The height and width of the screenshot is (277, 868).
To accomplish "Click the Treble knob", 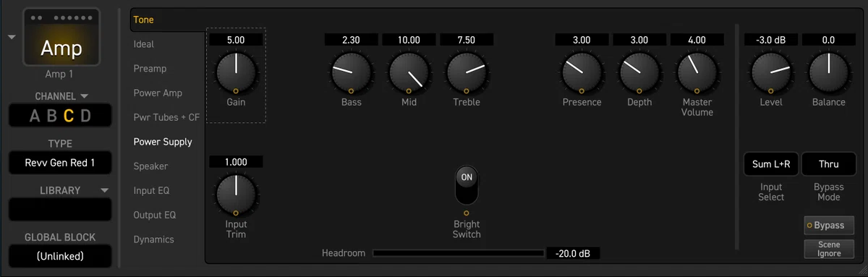I will (467, 72).
